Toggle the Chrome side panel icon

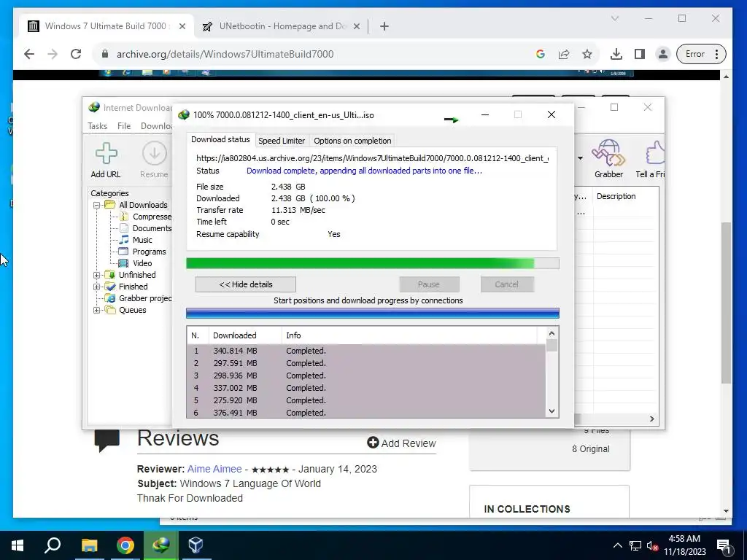(640, 54)
